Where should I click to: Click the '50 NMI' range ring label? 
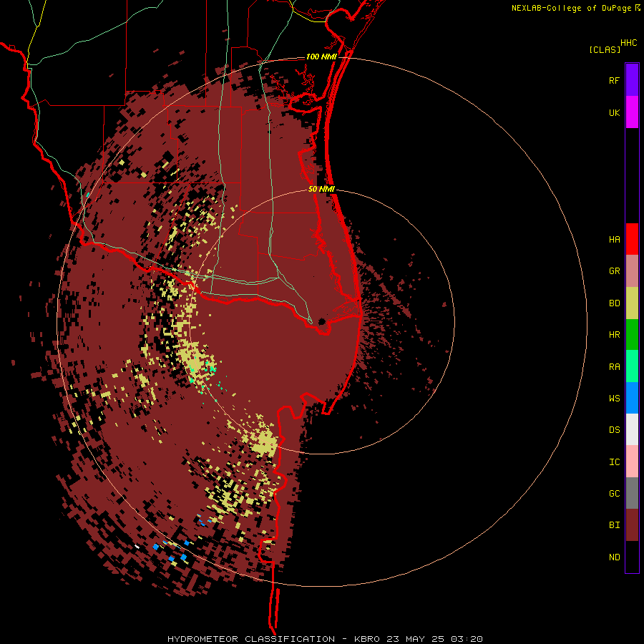point(321,189)
